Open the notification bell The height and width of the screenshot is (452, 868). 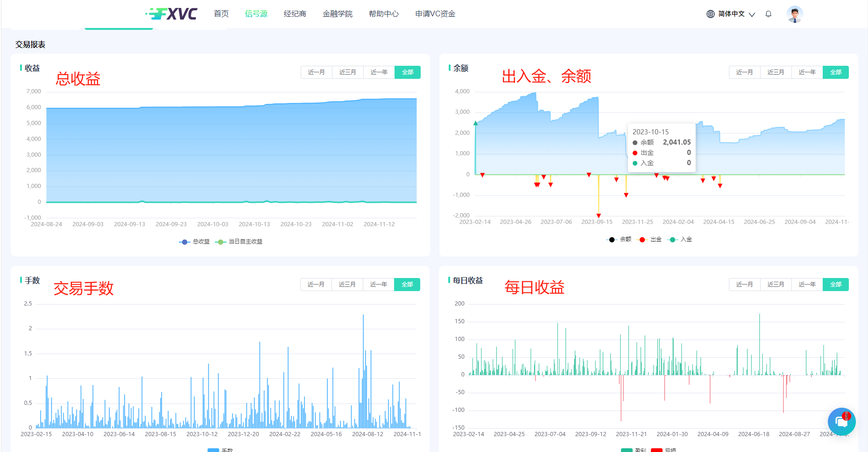(x=769, y=14)
